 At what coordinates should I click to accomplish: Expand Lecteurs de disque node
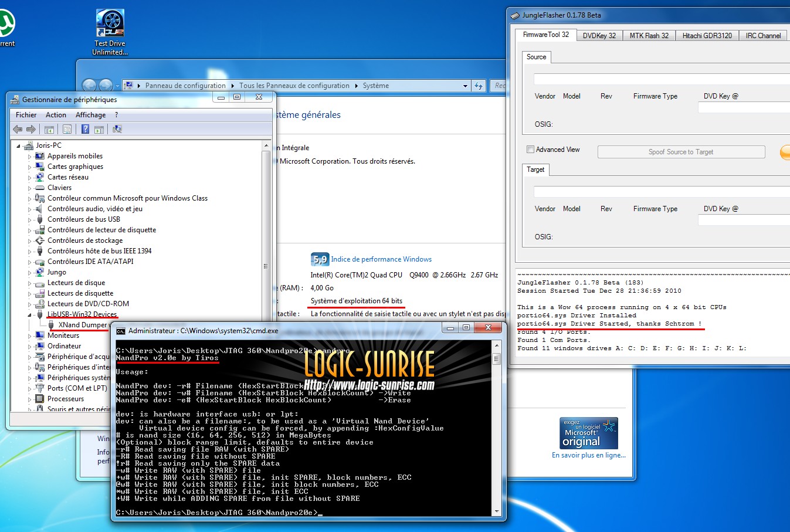pos(29,283)
